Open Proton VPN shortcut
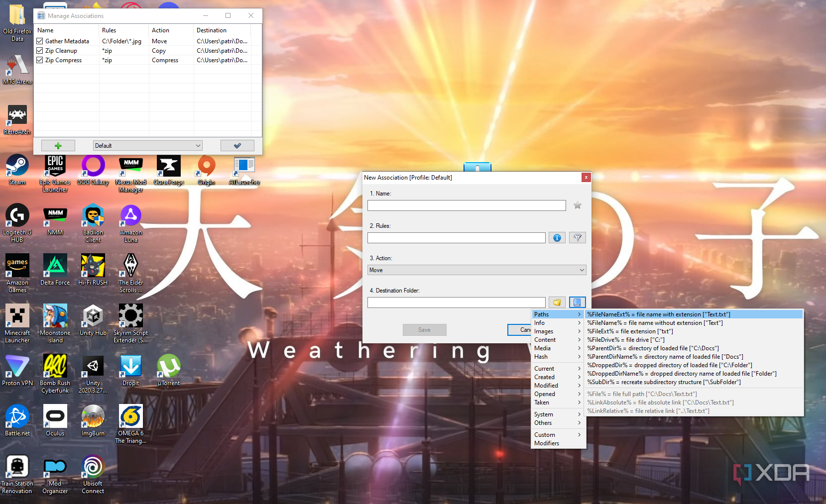 click(x=17, y=370)
